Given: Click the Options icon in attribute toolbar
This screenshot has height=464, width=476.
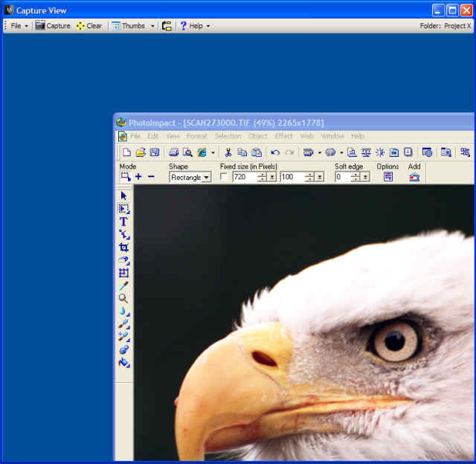Looking at the screenshot, I should [388, 177].
